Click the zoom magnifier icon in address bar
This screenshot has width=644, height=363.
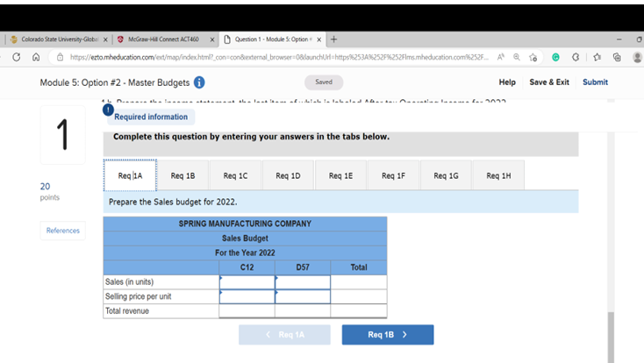click(517, 57)
